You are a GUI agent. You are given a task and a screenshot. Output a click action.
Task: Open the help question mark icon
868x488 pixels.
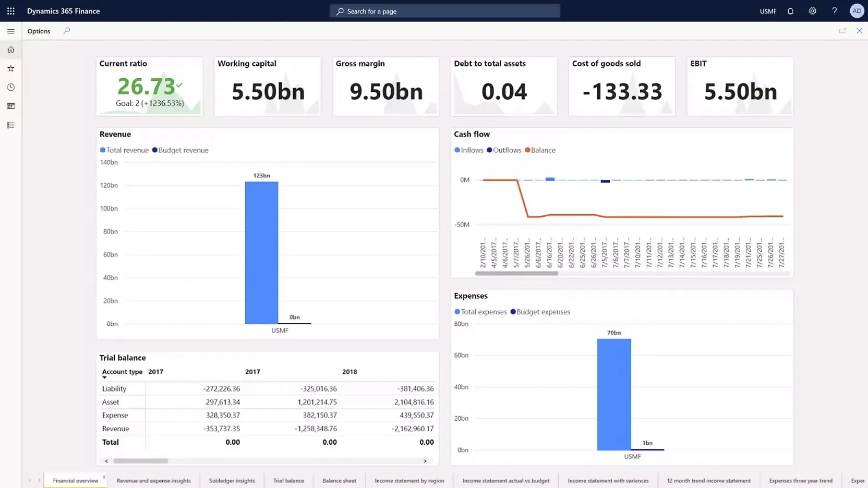pyautogui.click(x=834, y=11)
